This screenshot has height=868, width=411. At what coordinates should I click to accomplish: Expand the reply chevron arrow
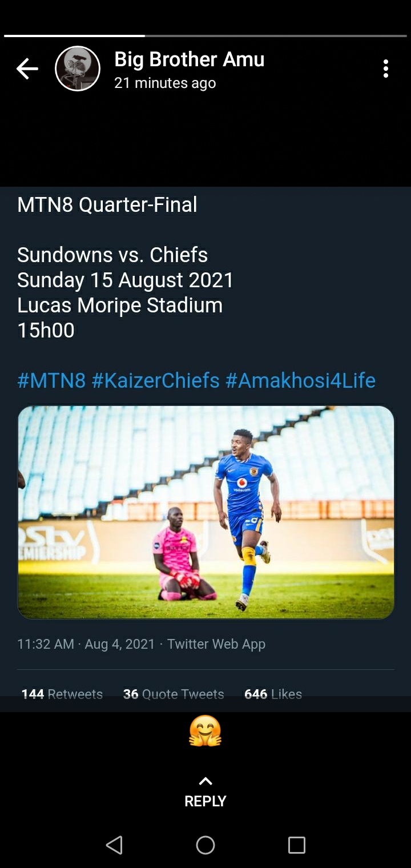click(205, 781)
